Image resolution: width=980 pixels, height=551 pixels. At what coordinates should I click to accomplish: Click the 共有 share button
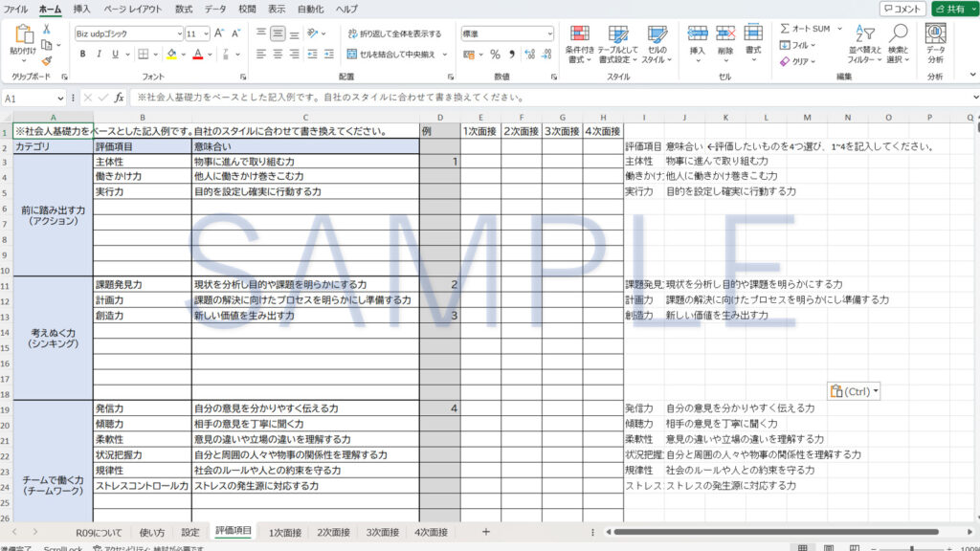pos(948,9)
